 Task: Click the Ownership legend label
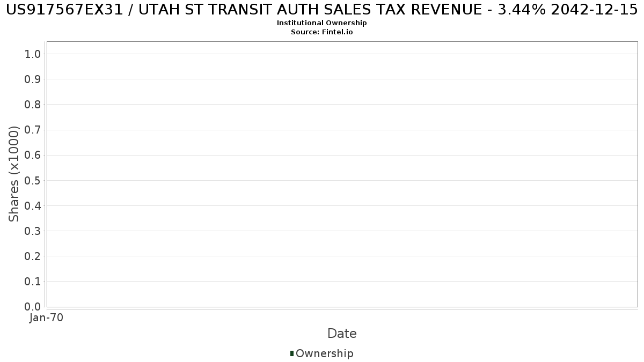(x=324, y=353)
